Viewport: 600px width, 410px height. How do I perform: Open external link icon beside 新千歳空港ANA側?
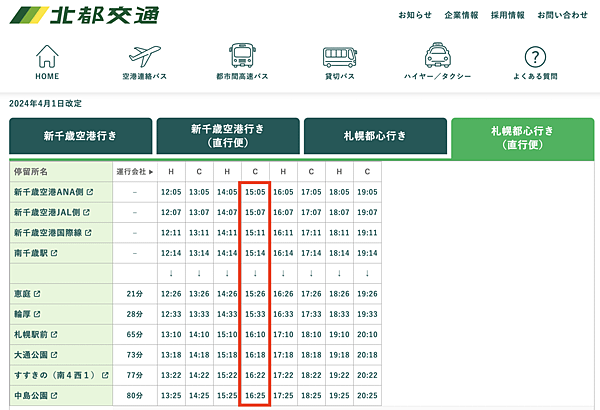coord(90,192)
